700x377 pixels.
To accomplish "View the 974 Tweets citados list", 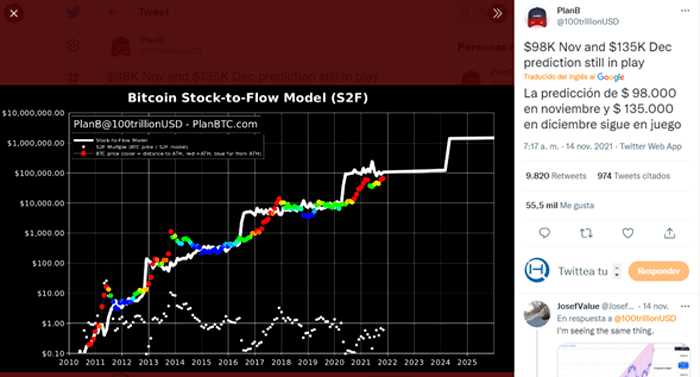I will (x=633, y=176).
